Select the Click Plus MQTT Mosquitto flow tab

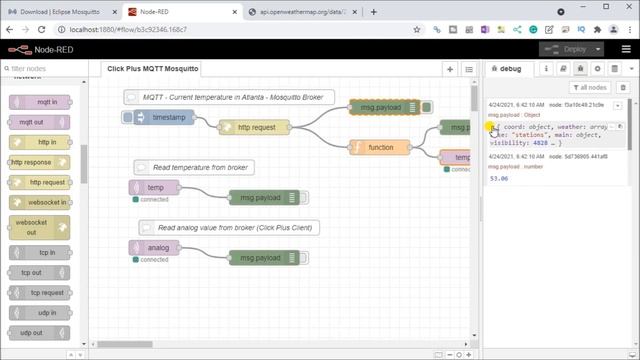[x=152, y=69]
